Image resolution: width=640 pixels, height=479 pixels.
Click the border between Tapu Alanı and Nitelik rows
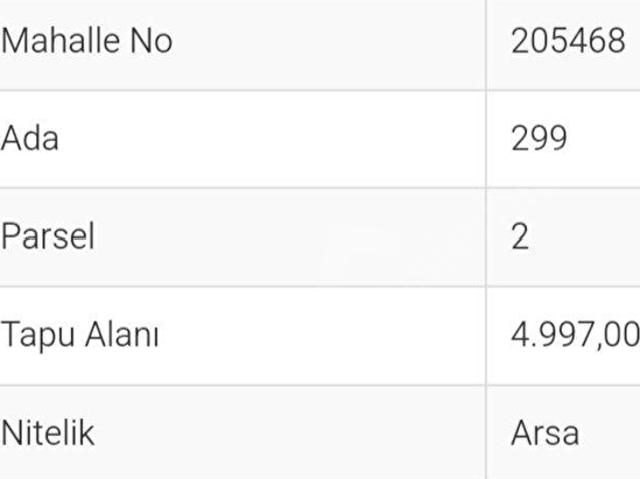coord(240,385)
